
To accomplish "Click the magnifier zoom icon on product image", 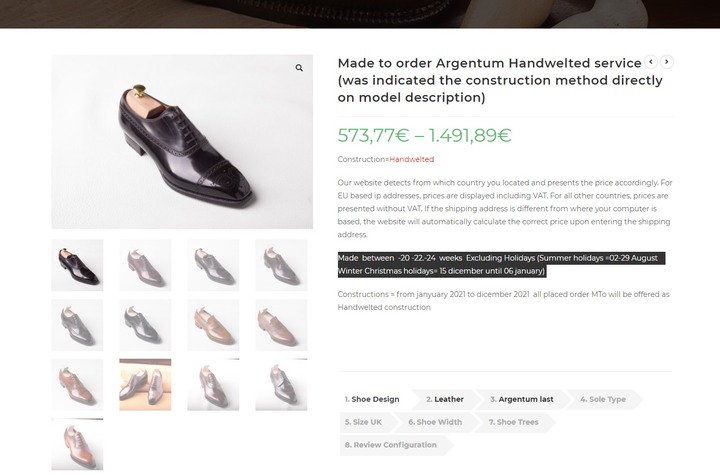I will pyautogui.click(x=299, y=68).
